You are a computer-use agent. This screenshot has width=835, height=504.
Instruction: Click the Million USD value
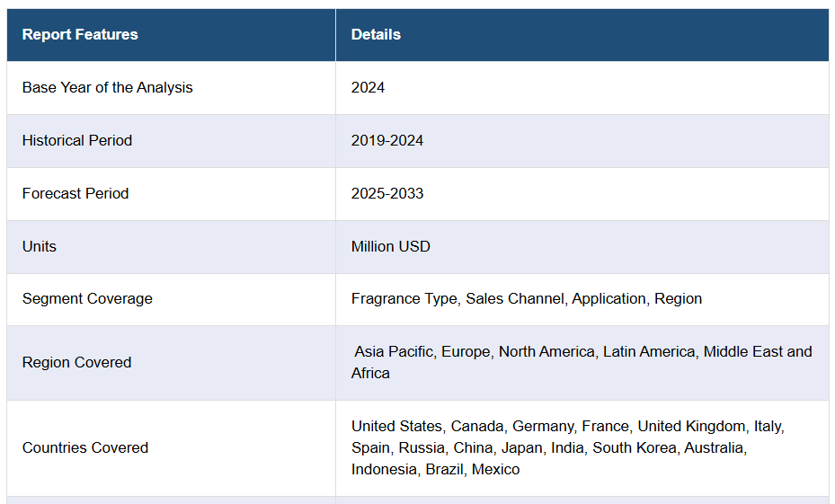tap(390, 247)
